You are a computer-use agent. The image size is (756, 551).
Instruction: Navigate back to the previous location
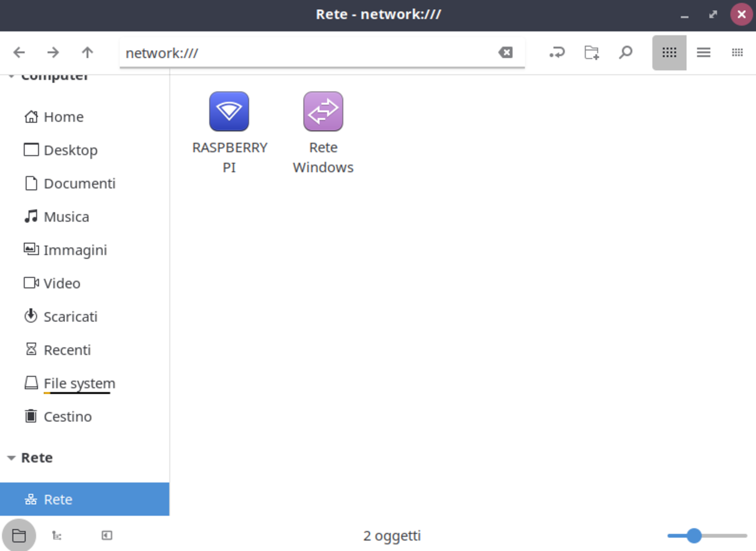pyautogui.click(x=19, y=52)
